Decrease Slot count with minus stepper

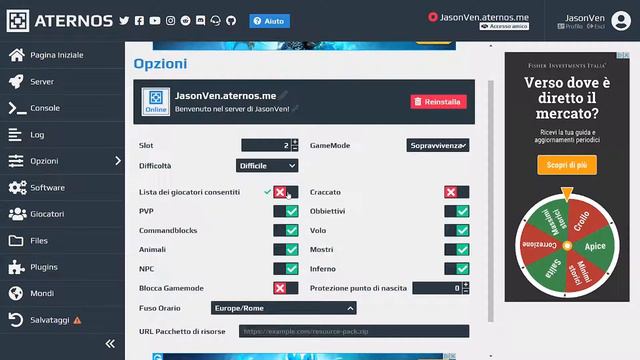295,149
